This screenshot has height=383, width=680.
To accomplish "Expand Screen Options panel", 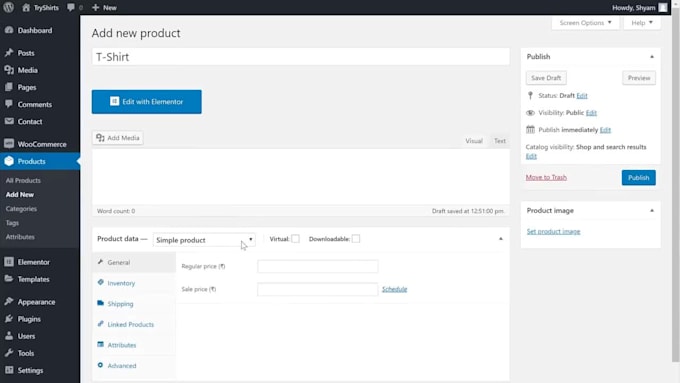I will pos(585,23).
